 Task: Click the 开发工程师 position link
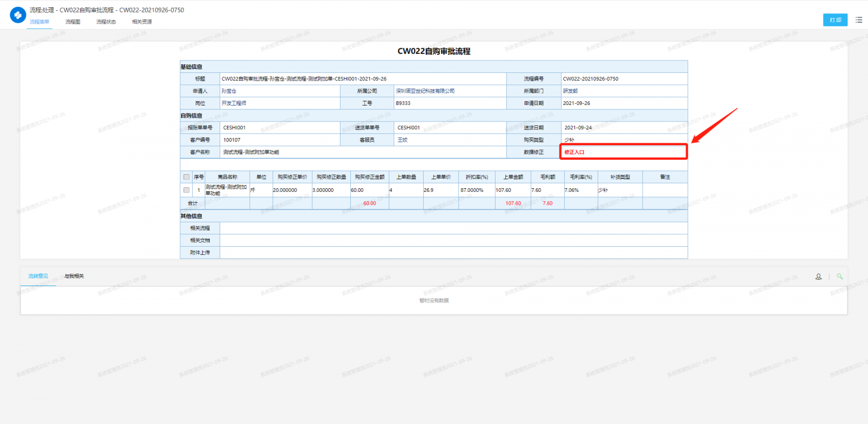click(234, 103)
